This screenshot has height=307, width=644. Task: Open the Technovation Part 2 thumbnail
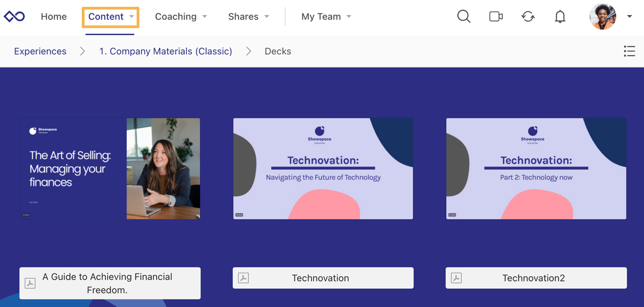(x=536, y=169)
